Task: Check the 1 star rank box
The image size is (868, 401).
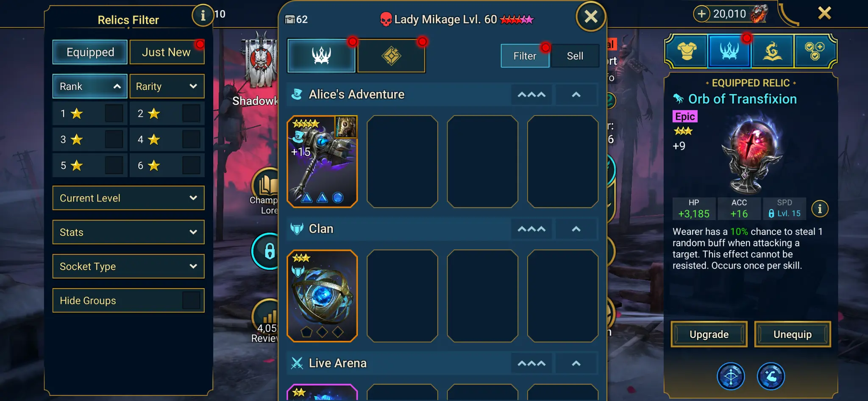Action: pyautogui.click(x=114, y=113)
